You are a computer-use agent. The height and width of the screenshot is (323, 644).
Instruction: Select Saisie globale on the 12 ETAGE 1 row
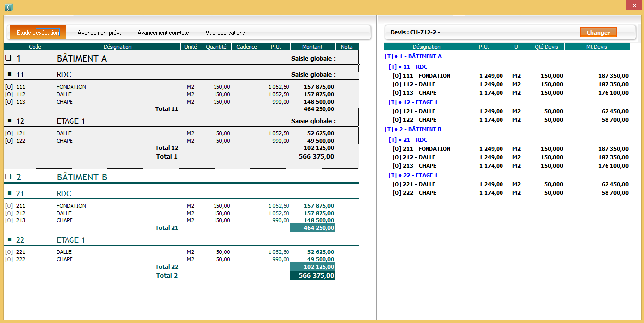pyautogui.click(x=314, y=121)
